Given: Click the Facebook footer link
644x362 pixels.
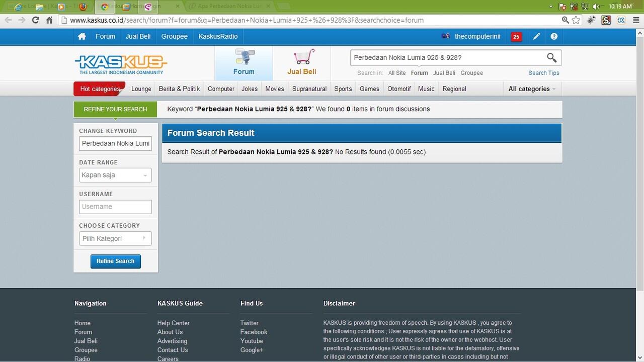Looking at the screenshot, I should [254, 332].
